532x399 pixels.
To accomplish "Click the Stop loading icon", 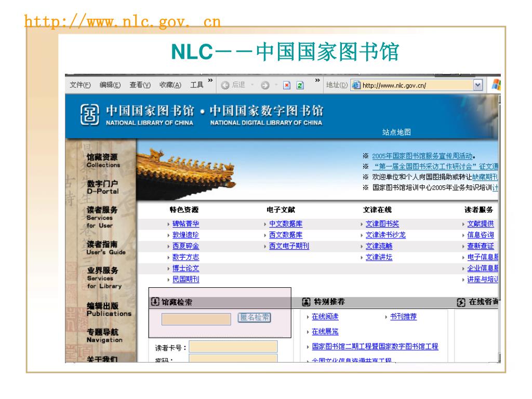I will pos(287,85).
